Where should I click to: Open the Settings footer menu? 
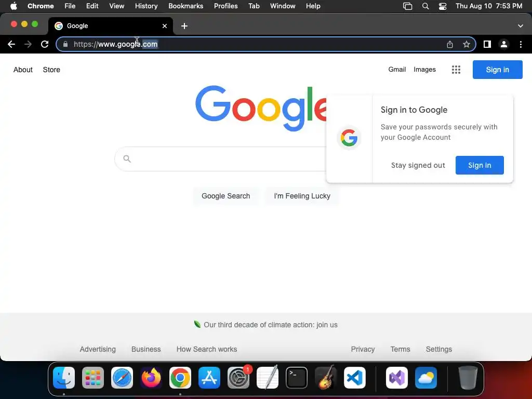click(438, 349)
